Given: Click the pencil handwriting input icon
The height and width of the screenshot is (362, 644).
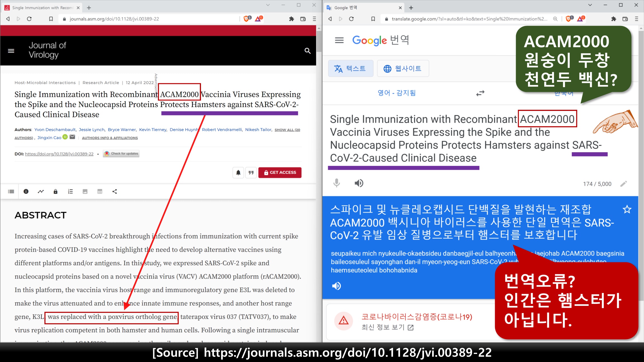Looking at the screenshot, I should [624, 184].
